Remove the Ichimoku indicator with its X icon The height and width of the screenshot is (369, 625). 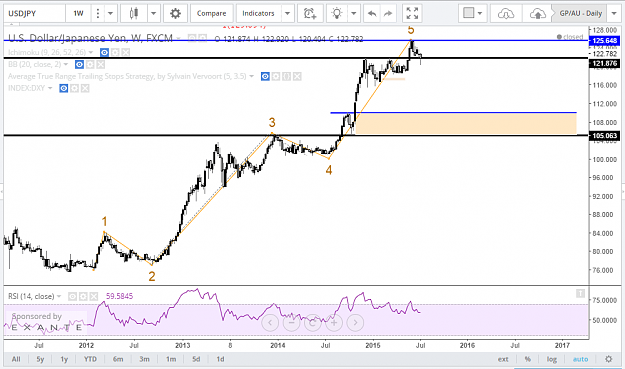click(x=126, y=52)
